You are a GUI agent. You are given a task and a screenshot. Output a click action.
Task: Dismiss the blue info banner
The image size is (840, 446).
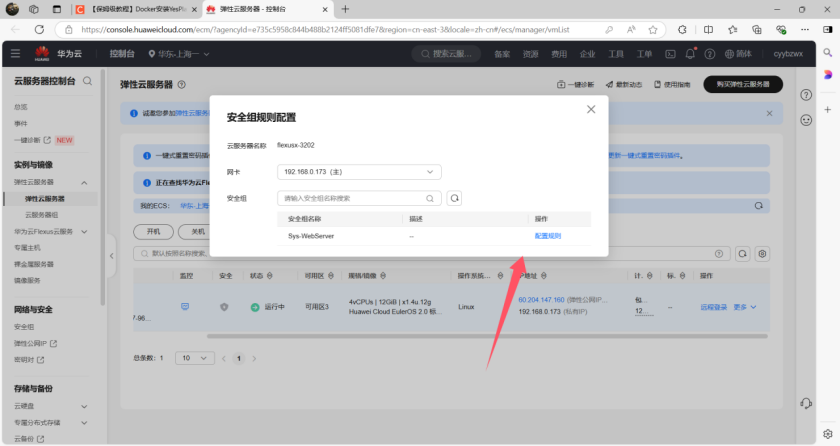769,114
